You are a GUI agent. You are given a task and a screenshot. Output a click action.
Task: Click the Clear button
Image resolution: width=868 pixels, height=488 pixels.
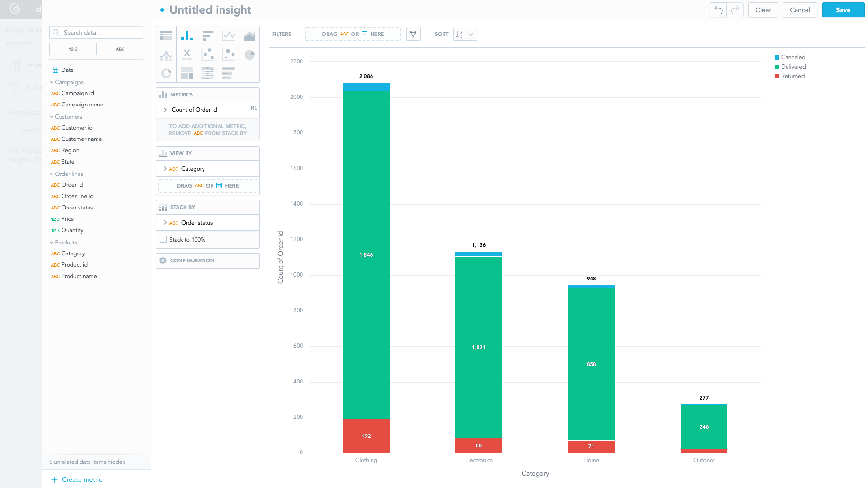(x=763, y=10)
